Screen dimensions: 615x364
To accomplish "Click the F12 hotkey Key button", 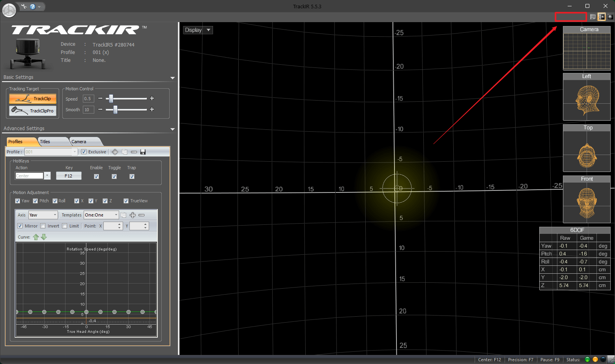I will click(69, 176).
